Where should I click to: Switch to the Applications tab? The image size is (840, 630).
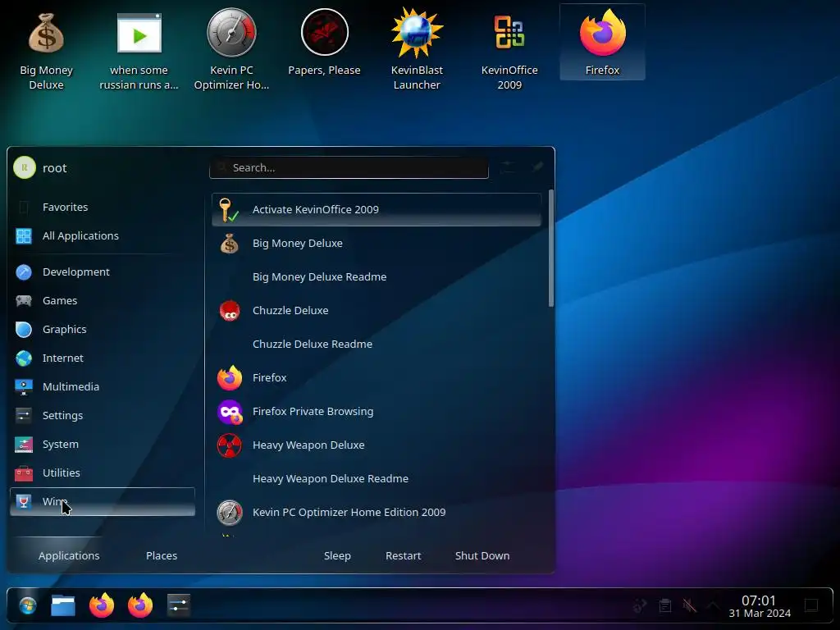(69, 555)
